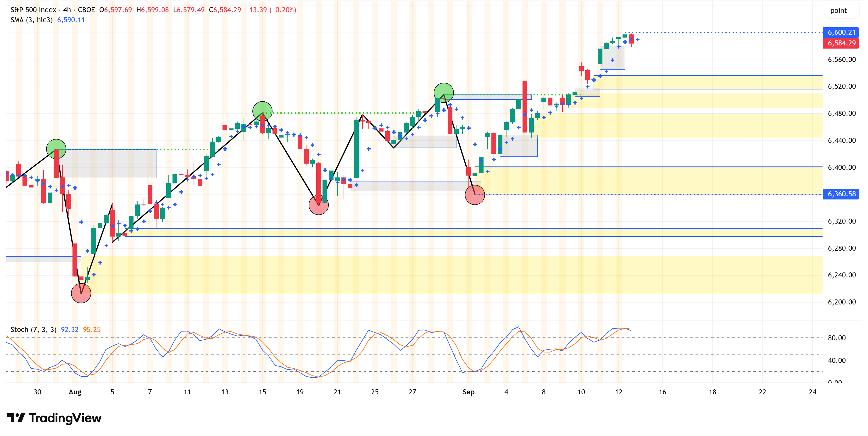Select the Stoch (7, 3, 3) indicator legend
The height and width of the screenshot is (436, 868).
point(33,330)
